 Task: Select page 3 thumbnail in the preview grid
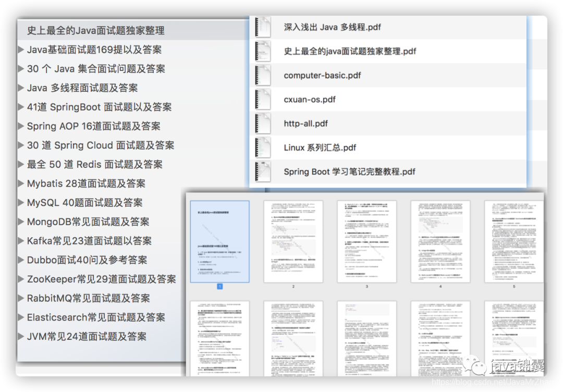click(x=366, y=241)
